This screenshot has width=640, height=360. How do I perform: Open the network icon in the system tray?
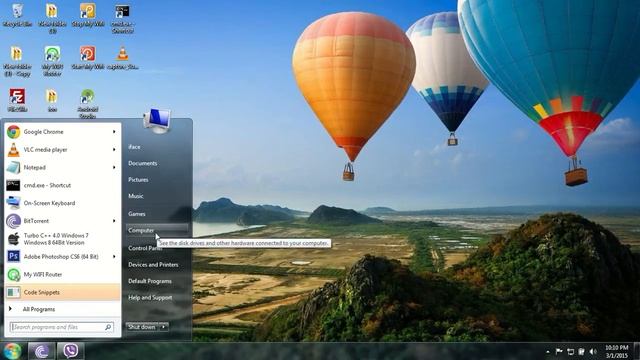click(x=570, y=351)
